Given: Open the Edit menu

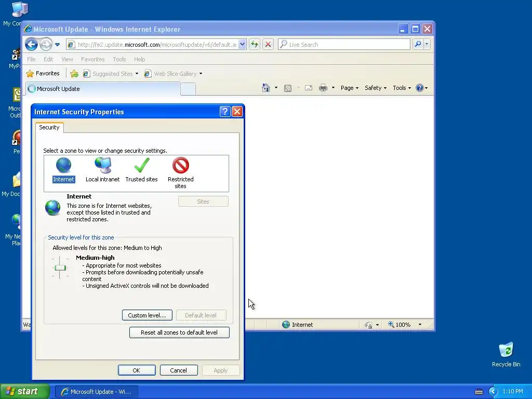Looking at the screenshot, I should (48, 59).
